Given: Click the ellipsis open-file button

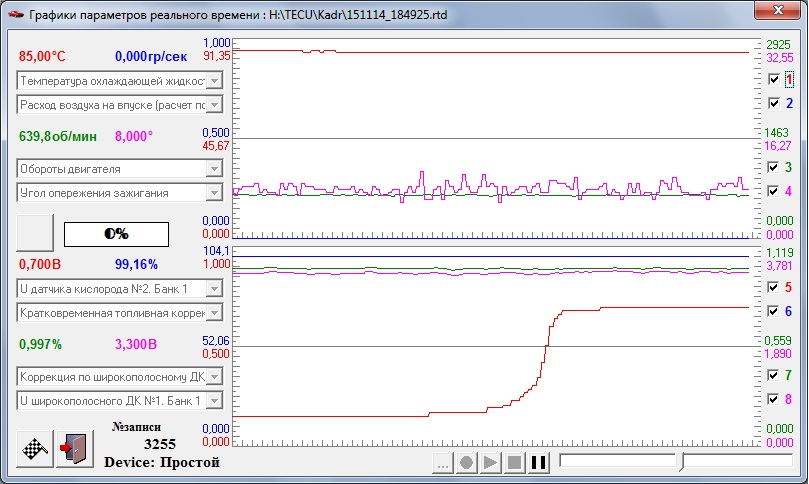Looking at the screenshot, I should click(443, 463).
